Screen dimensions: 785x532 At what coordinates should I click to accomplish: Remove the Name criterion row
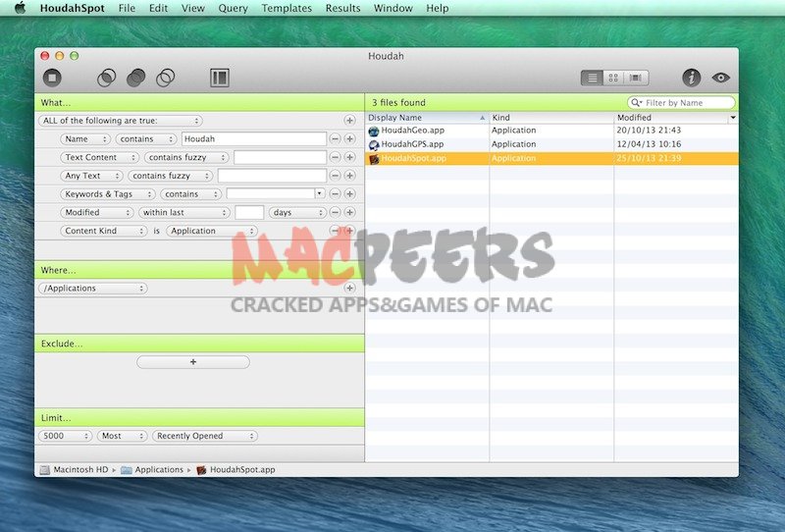(x=335, y=138)
